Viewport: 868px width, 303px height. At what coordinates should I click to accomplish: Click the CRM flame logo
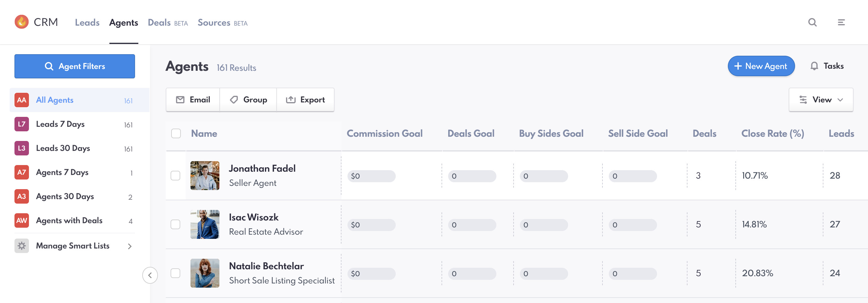(22, 22)
